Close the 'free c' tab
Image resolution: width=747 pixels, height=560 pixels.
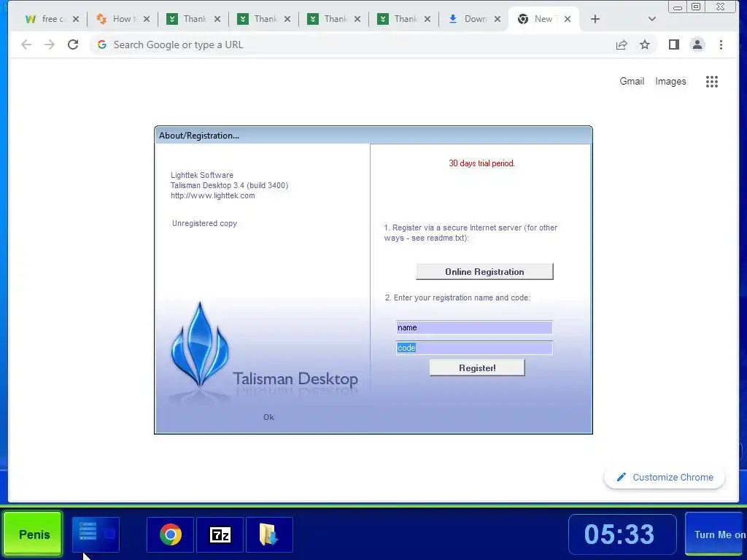coord(76,19)
